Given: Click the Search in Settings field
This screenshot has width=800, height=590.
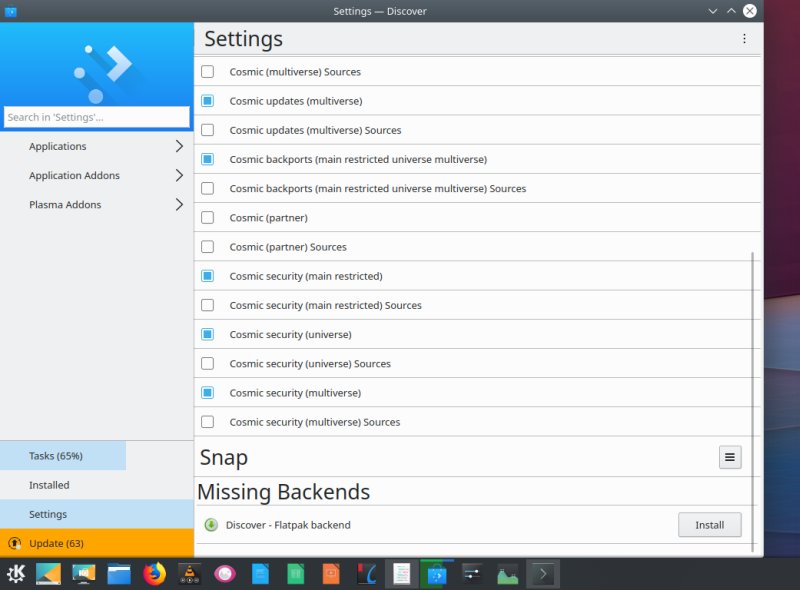Looking at the screenshot, I should 96,117.
